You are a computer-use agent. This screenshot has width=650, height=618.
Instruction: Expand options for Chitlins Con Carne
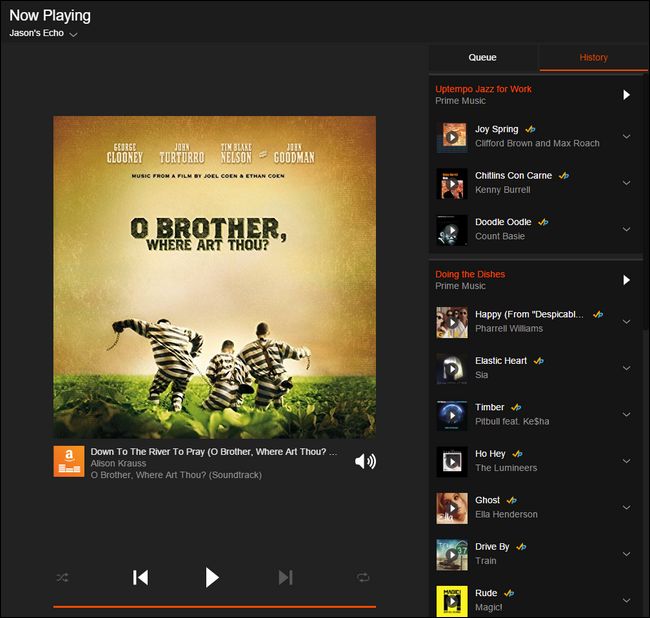(x=626, y=183)
